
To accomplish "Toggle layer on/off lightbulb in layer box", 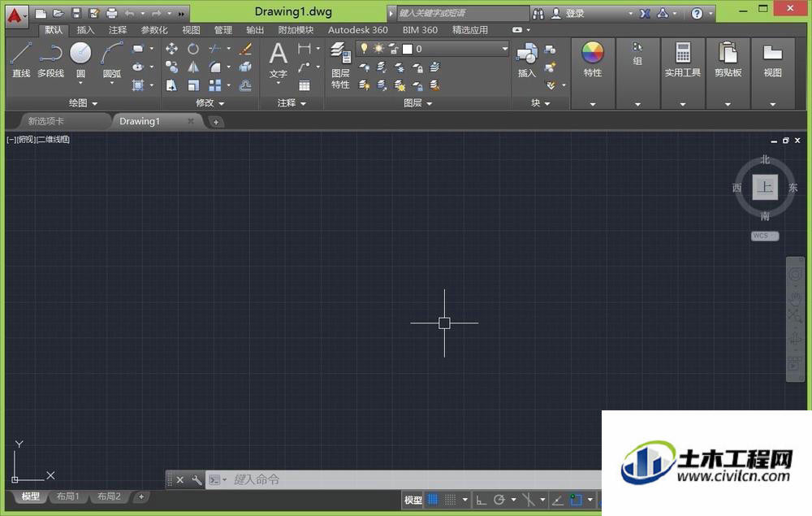I will pos(364,48).
